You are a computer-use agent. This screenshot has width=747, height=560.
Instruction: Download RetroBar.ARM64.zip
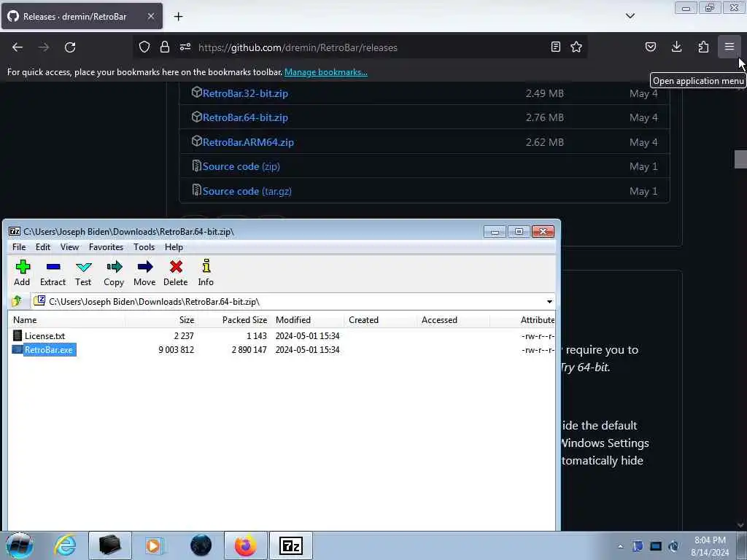pyautogui.click(x=248, y=142)
